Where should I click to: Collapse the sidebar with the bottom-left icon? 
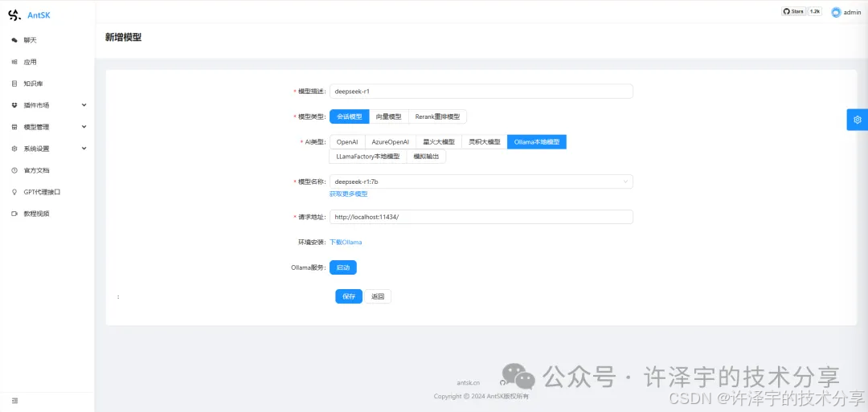click(15, 401)
